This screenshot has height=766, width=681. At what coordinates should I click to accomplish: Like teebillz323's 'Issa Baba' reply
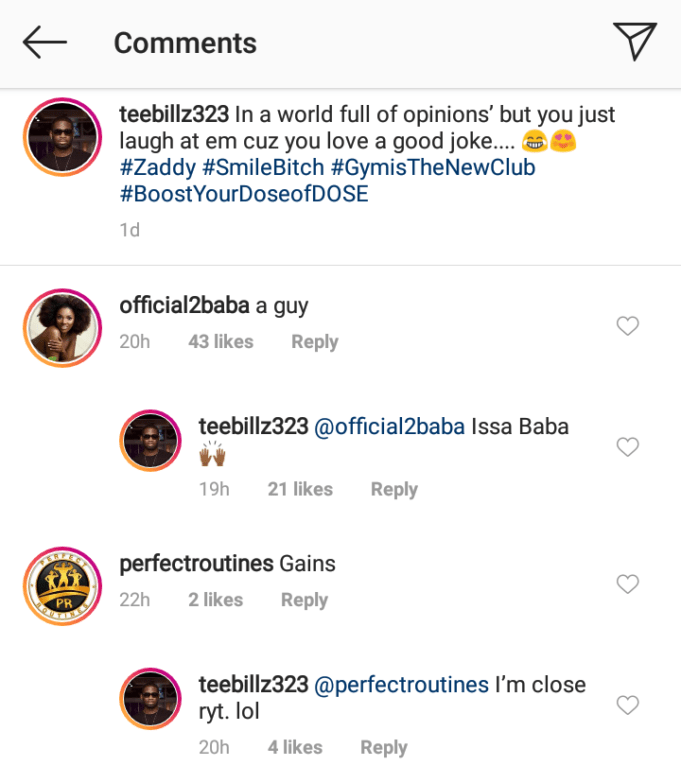(x=627, y=447)
